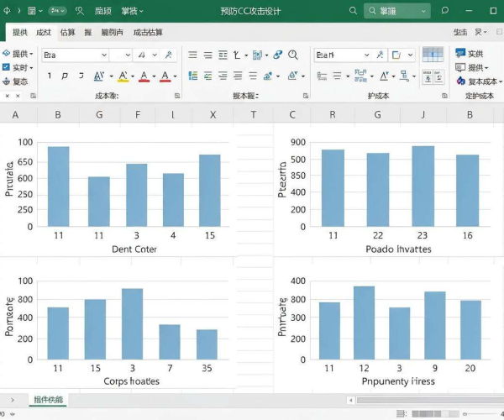Open the 掌�André menu in title bar
Viewport: 504px width, 420px height.
pyautogui.click(x=132, y=11)
